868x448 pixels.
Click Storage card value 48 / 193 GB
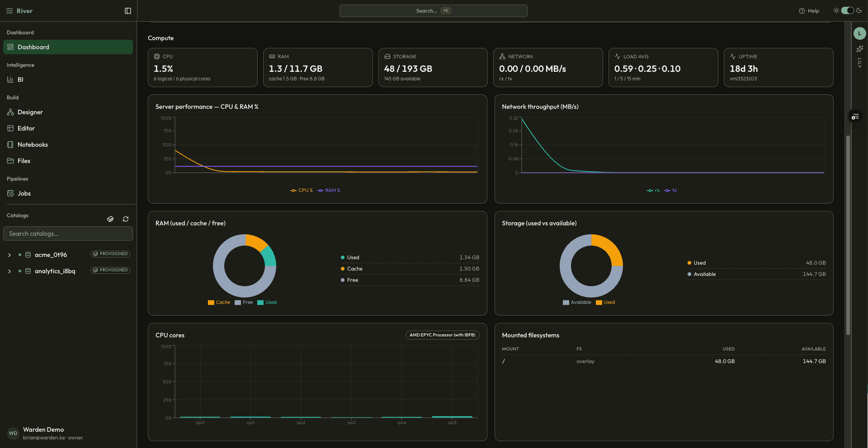point(408,69)
